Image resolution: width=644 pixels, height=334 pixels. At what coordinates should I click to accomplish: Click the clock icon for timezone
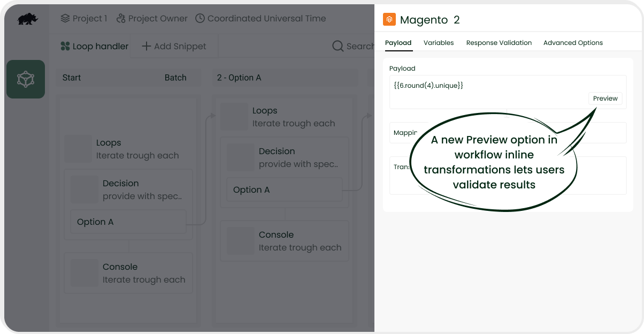coord(200,19)
